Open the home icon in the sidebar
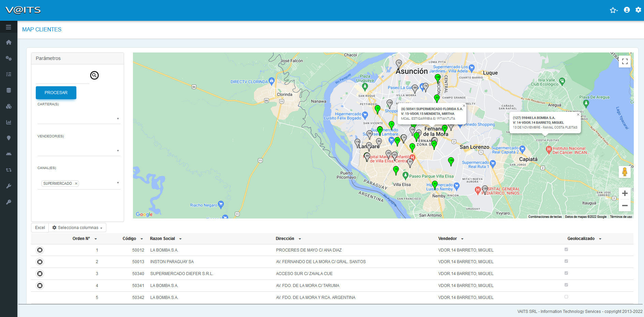 coord(9,42)
